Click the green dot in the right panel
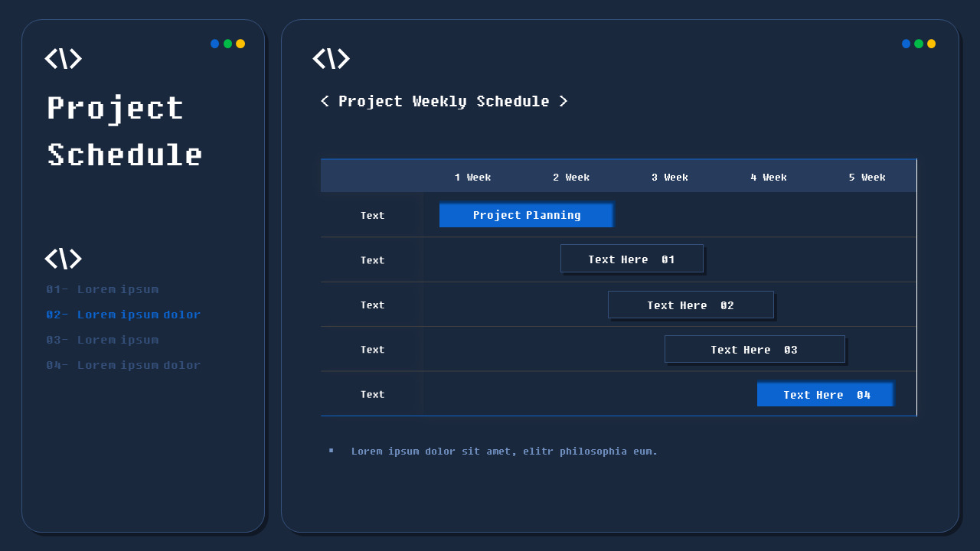980x551 pixels. pos(919,44)
